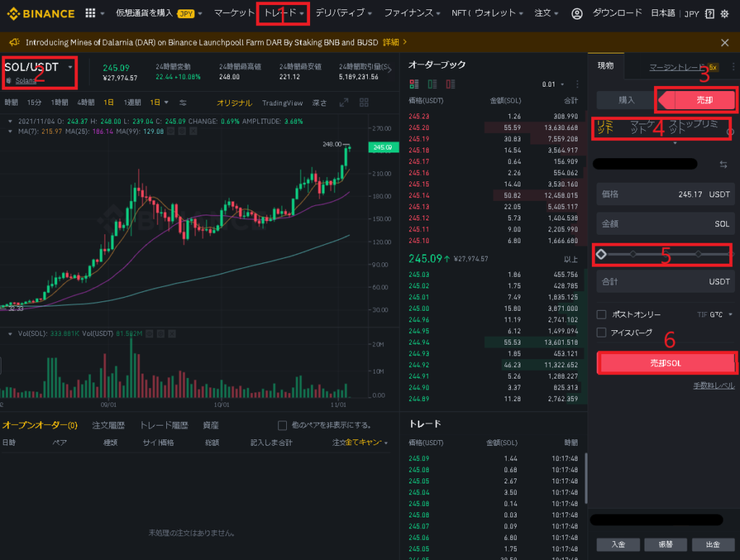Viewport: 740px width, 560px height.
Task: Open chart technical indicator settings icon
Action: pyautogui.click(x=183, y=103)
